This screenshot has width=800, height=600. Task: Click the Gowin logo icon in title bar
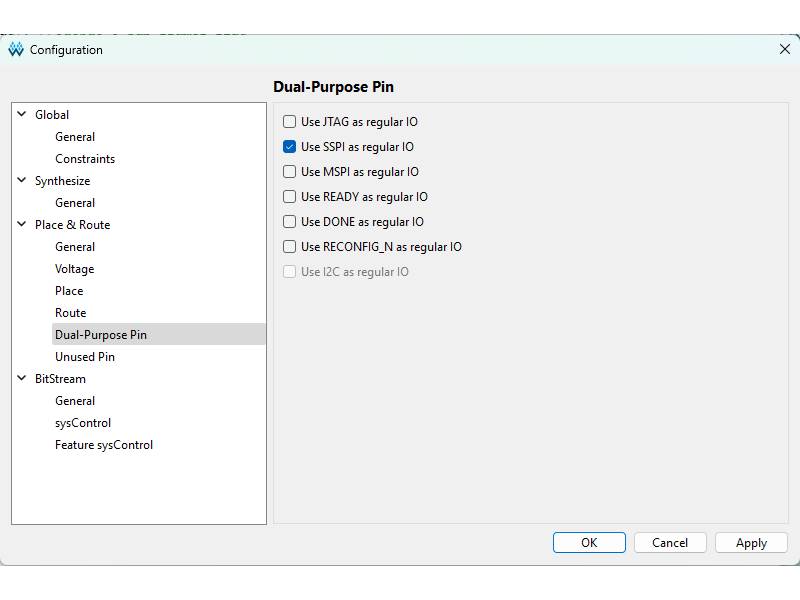point(16,50)
